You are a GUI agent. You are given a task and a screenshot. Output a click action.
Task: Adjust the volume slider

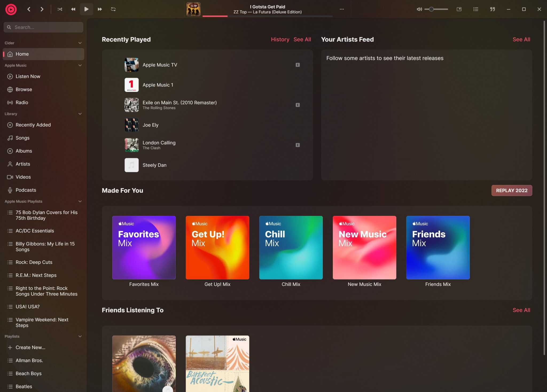(436, 9)
